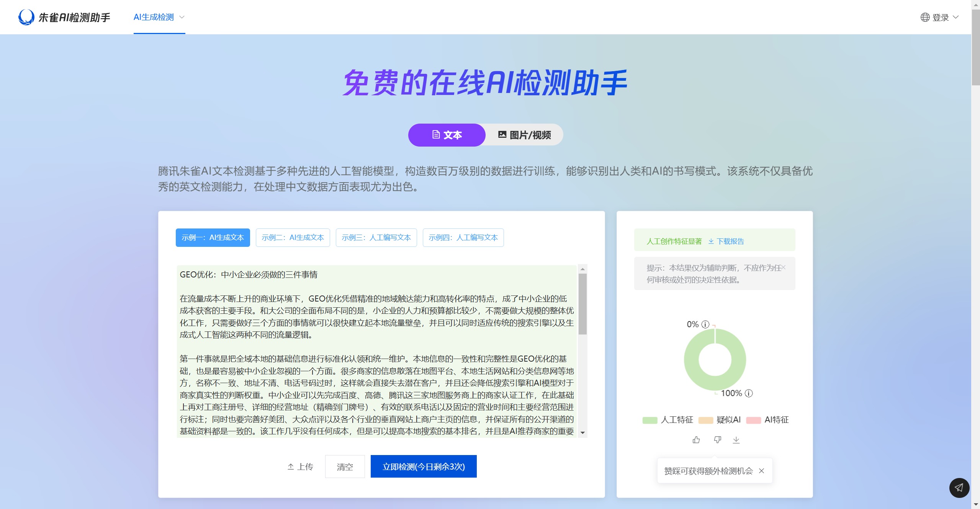Click 立即检测 to start detection
Screen dimensions: 980x509
[x=424, y=467]
